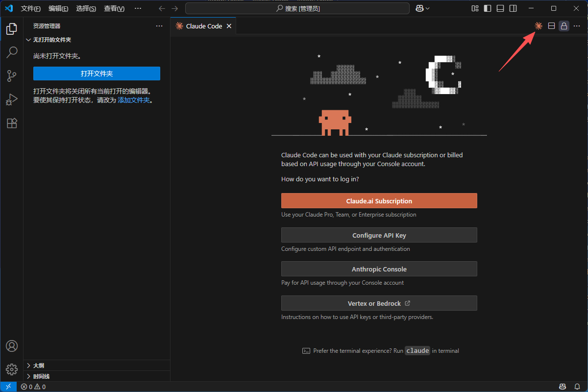Toggle the editor group lock icon
The height and width of the screenshot is (392, 588).
pyautogui.click(x=564, y=26)
